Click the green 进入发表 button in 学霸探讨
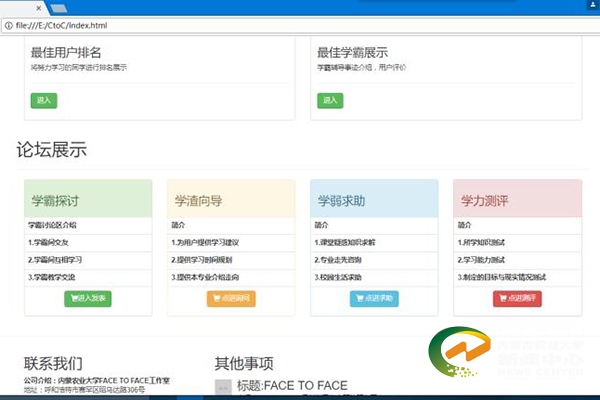This screenshot has height=400, width=600. click(88, 298)
